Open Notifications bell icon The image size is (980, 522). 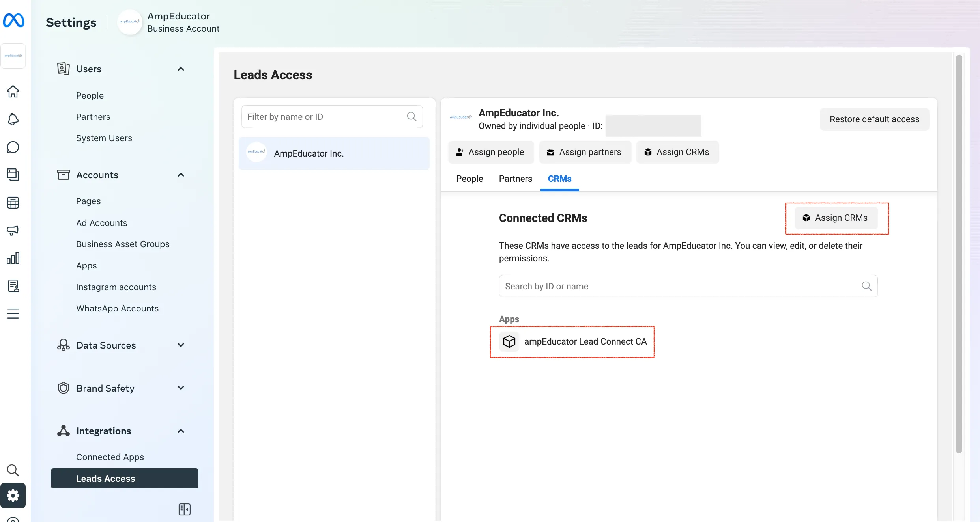pos(13,119)
